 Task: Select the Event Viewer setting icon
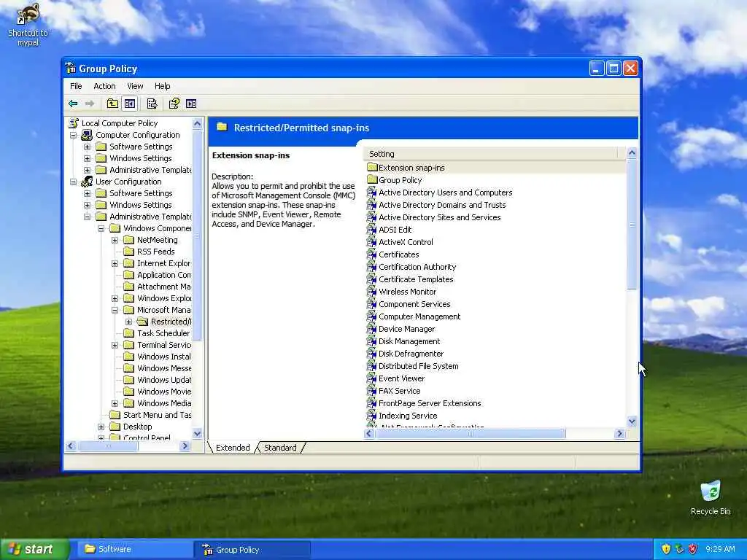coord(371,378)
